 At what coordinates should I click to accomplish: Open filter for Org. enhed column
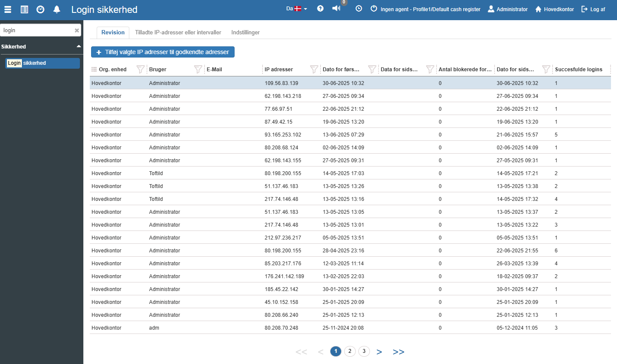click(140, 70)
